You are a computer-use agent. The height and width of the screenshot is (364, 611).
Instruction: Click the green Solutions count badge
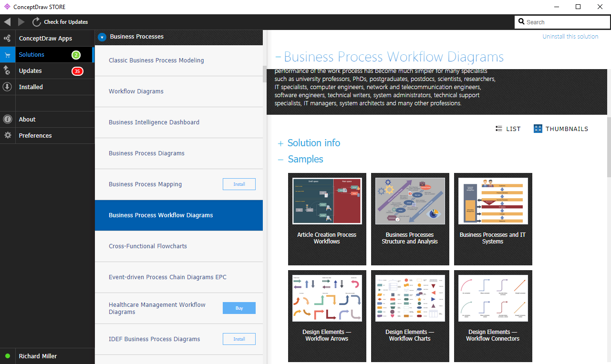[76, 55]
